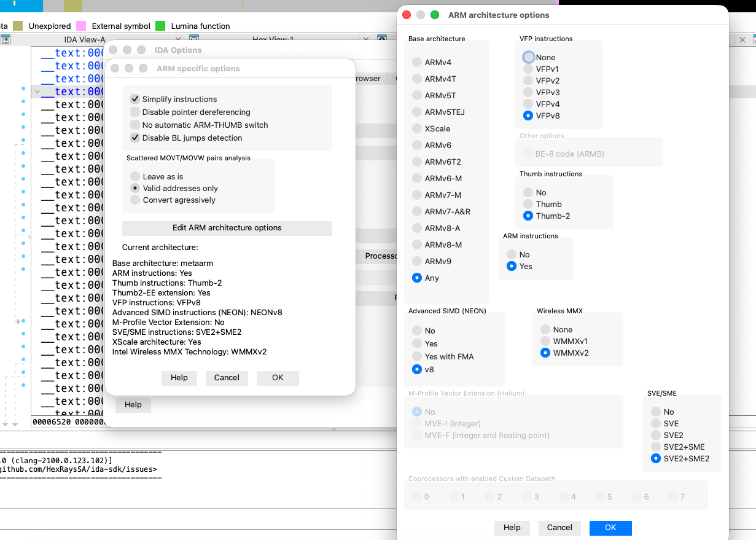This screenshot has height=540, width=756.
Task: Enable Disable pointer dereferencing checkbox
Action: pos(135,112)
